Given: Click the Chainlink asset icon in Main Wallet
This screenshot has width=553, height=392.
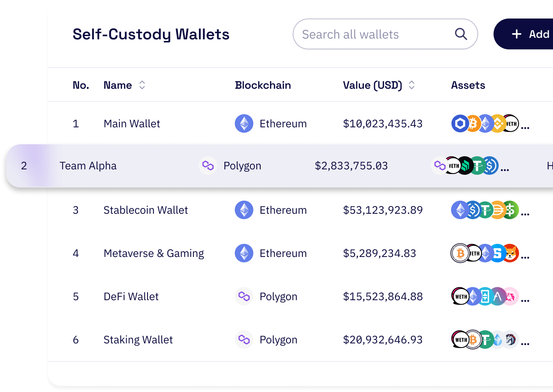Looking at the screenshot, I should pyautogui.click(x=460, y=123).
